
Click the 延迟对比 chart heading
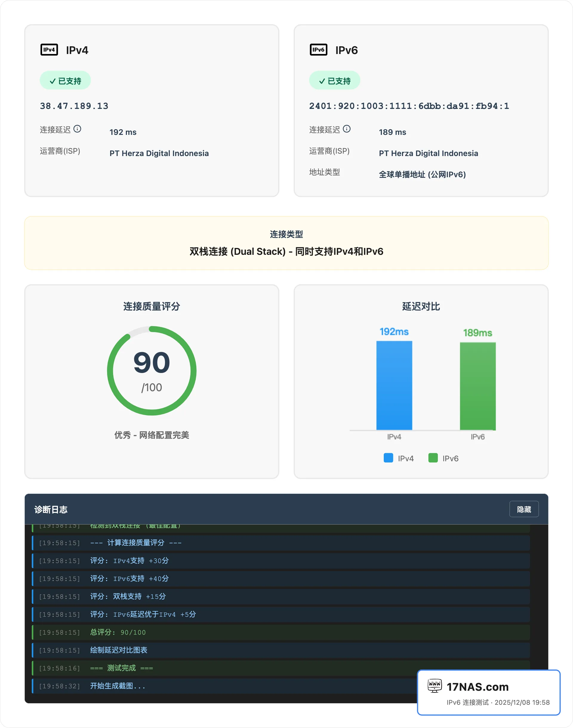click(x=421, y=306)
